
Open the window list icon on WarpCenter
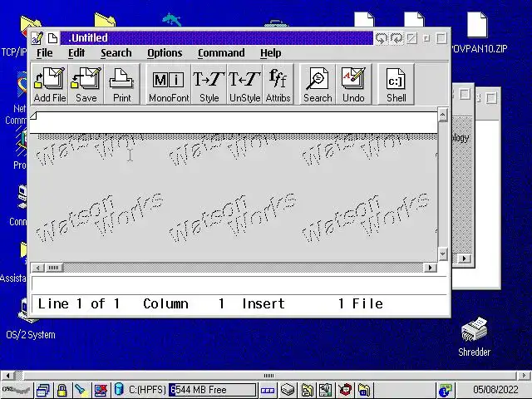(x=43, y=390)
